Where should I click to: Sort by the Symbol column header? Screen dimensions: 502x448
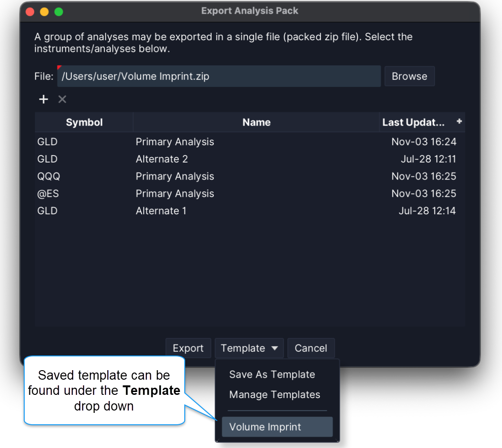[x=84, y=122]
